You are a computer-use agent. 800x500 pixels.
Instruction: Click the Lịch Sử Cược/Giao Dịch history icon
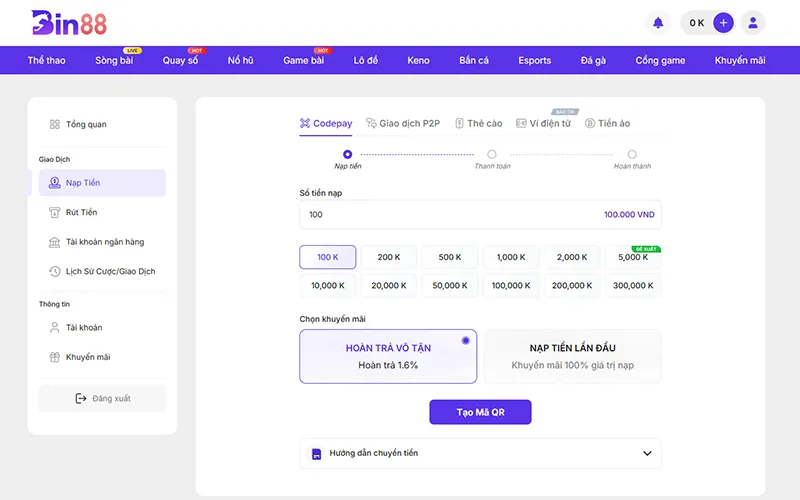click(x=56, y=271)
